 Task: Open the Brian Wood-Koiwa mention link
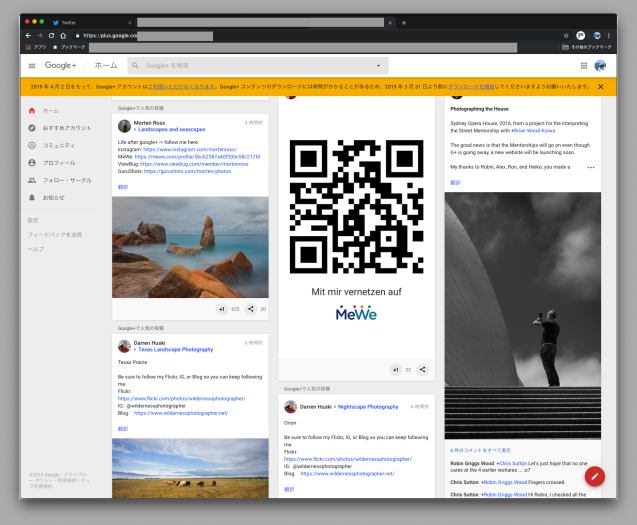[535, 131]
